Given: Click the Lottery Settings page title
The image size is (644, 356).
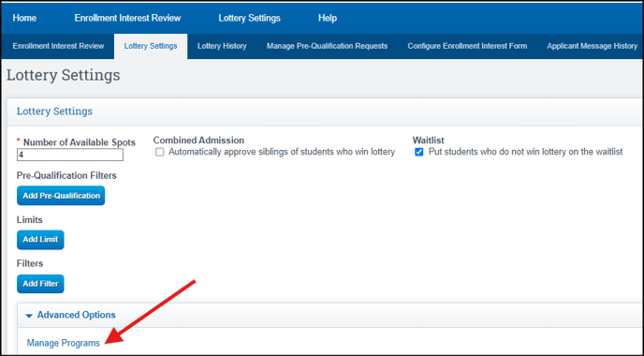Looking at the screenshot, I should pyautogui.click(x=64, y=75).
